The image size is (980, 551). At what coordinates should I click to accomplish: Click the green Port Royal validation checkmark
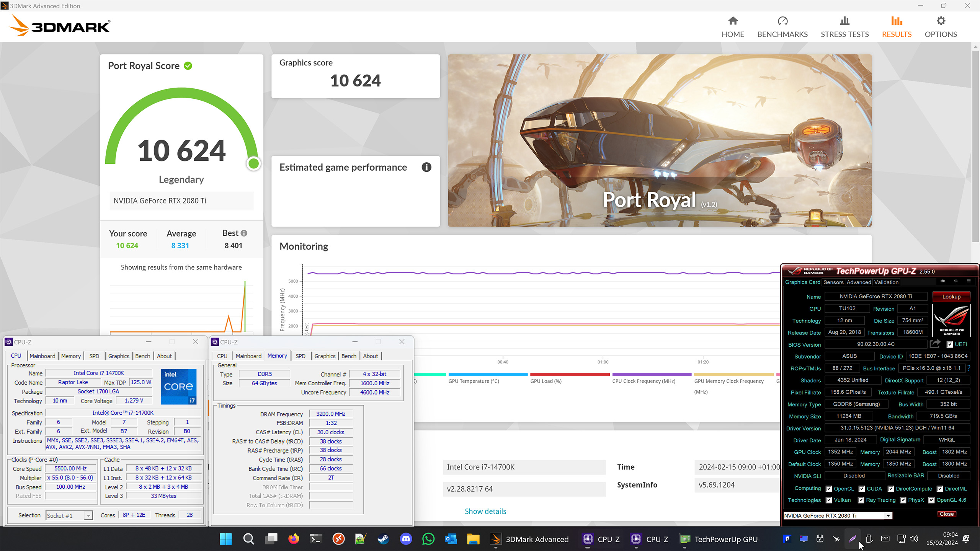click(188, 66)
